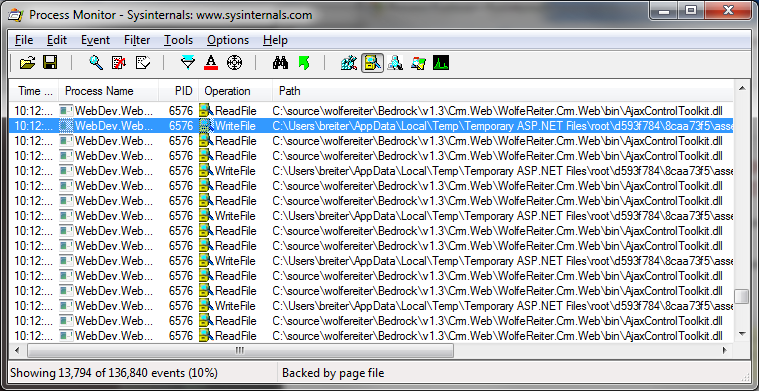Image resolution: width=759 pixels, height=391 pixels.
Task: Click the Process Monitor title bar app icon
Action: (16, 15)
